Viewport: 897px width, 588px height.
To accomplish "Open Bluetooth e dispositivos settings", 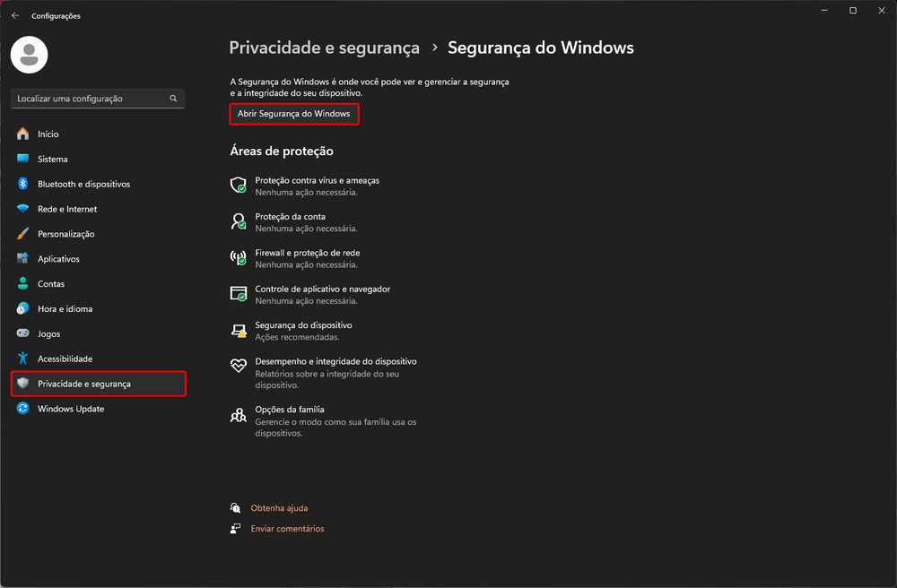I will 83,184.
